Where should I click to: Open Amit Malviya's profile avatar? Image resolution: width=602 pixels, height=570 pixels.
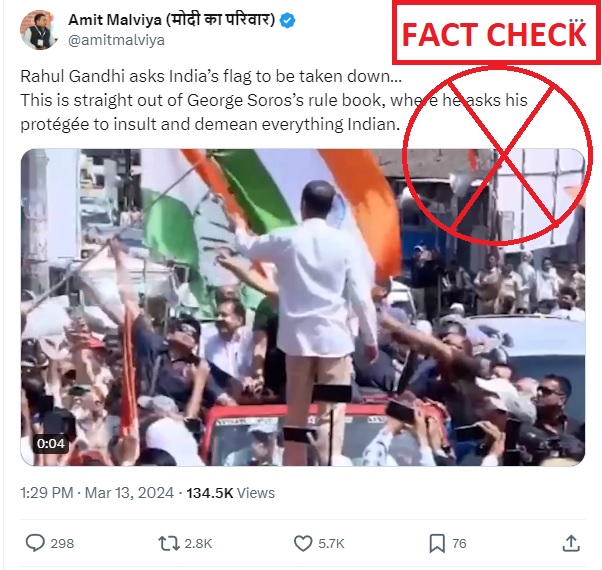point(38,30)
